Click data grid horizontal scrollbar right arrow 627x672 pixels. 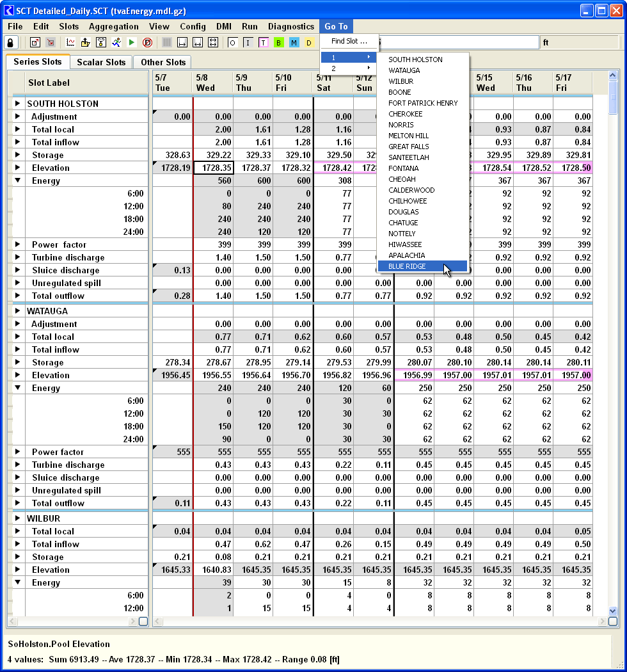pos(603,621)
